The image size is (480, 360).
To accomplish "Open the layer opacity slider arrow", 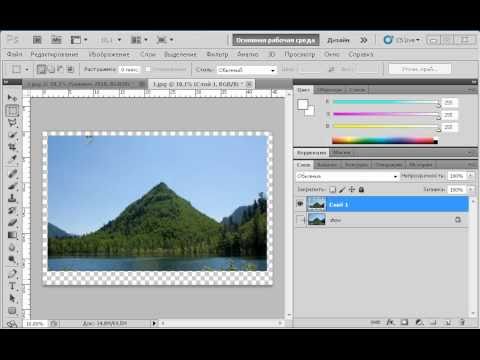I will click(470, 176).
